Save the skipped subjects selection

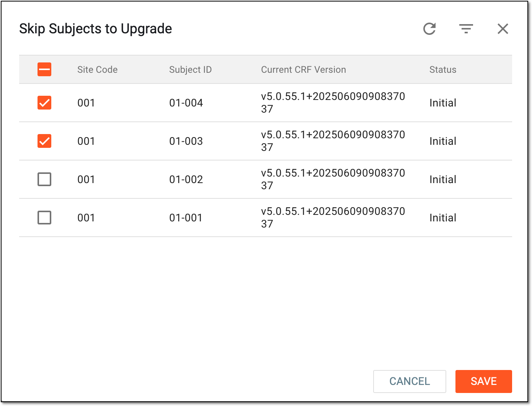484,381
